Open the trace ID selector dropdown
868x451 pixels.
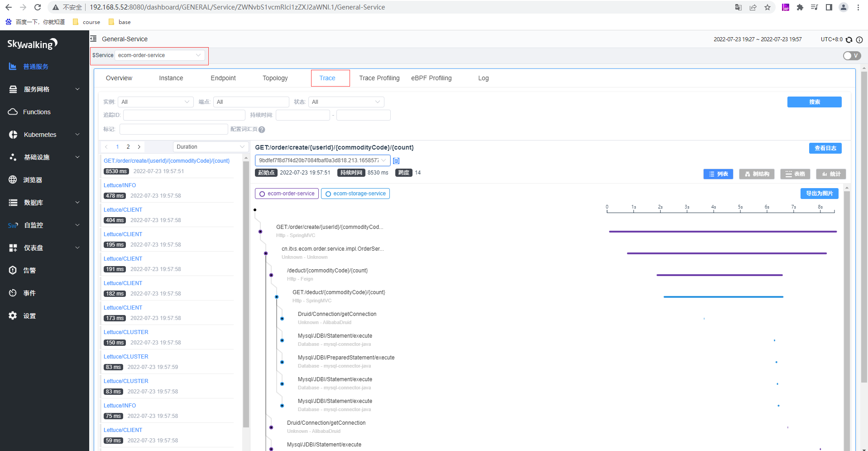(322, 160)
